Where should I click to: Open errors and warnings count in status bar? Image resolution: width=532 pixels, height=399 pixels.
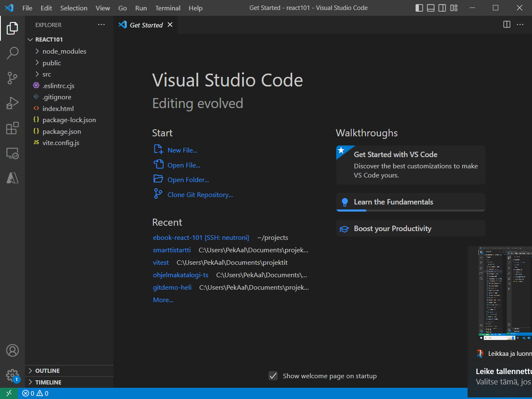point(35,393)
